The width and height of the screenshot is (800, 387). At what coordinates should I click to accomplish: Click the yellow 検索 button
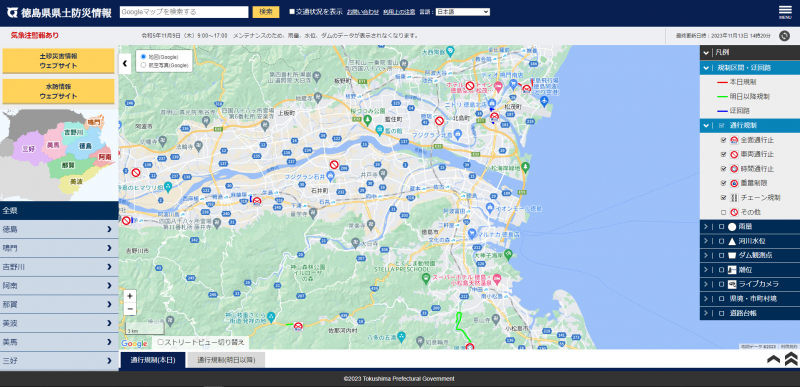tap(266, 12)
